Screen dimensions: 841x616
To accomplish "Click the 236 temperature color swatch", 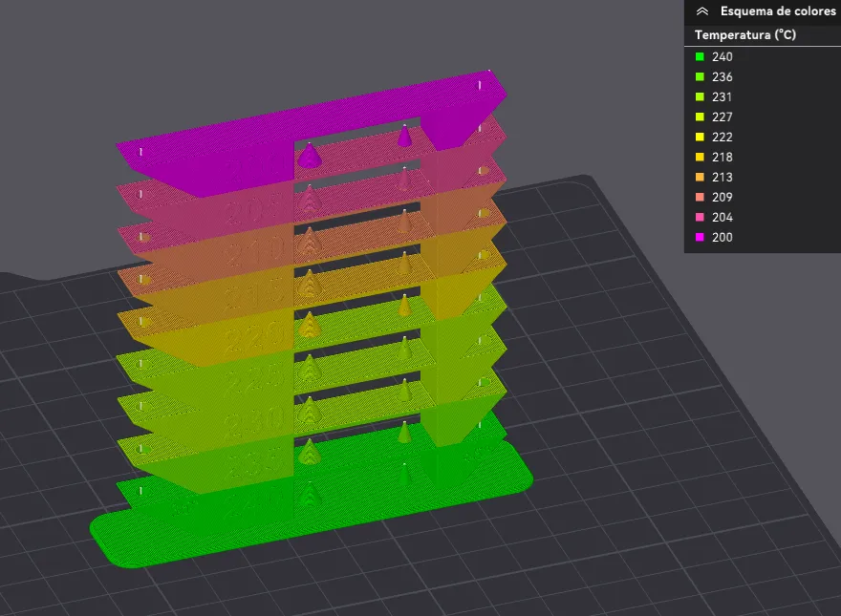I will tap(699, 76).
